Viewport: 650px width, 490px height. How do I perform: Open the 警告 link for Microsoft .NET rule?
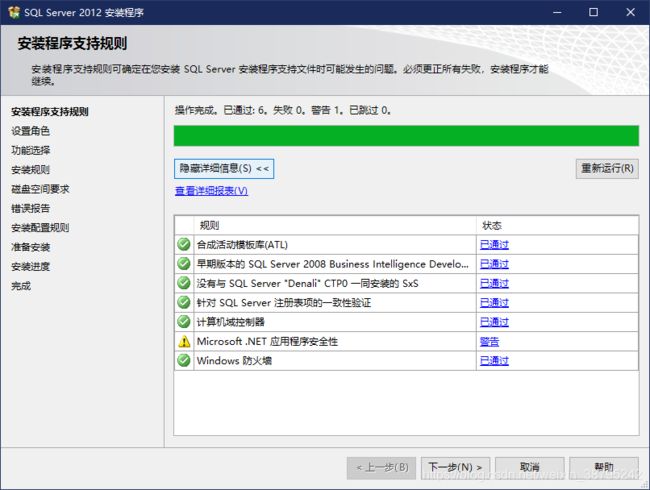489,342
